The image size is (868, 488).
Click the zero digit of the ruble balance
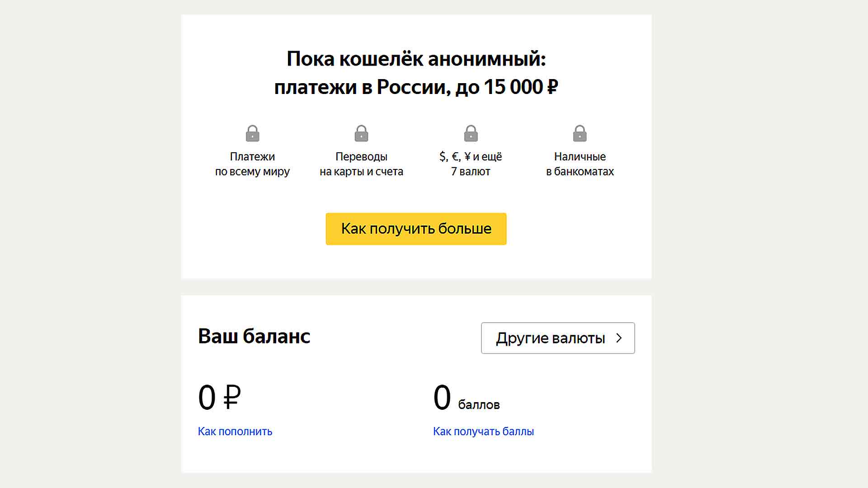(207, 398)
